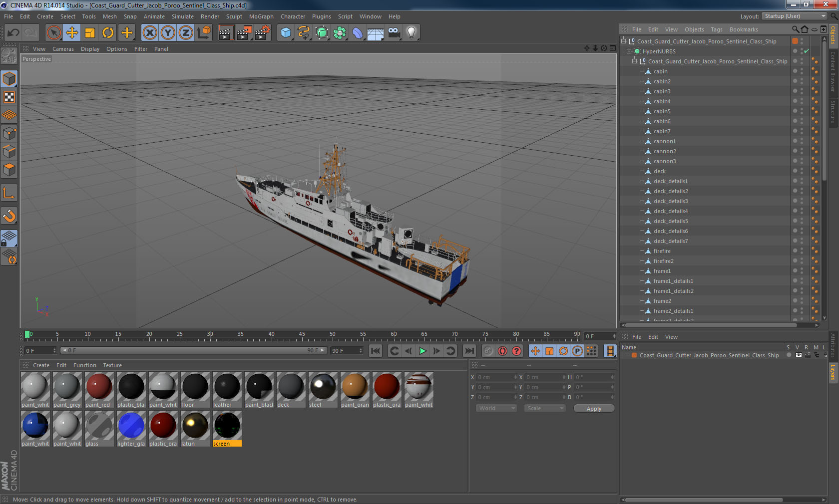Click the Undo arrow icon
The width and height of the screenshot is (839, 504).
(x=13, y=33)
